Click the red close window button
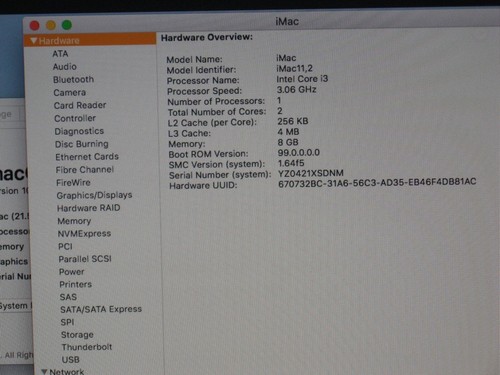The image size is (500, 375). point(34,25)
